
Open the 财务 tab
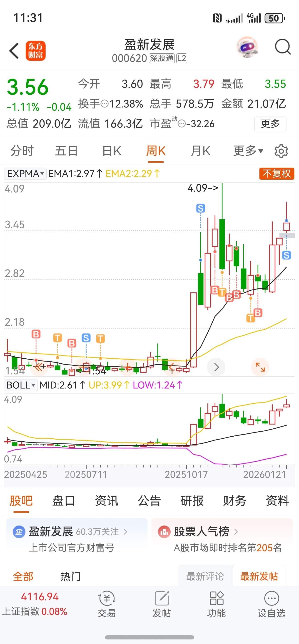[235, 501]
